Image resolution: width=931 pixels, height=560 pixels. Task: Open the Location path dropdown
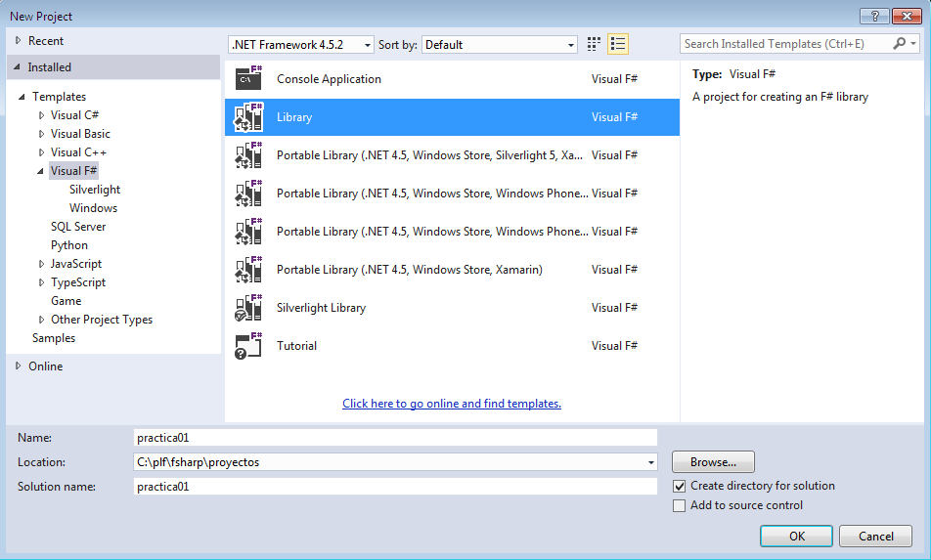(650, 462)
